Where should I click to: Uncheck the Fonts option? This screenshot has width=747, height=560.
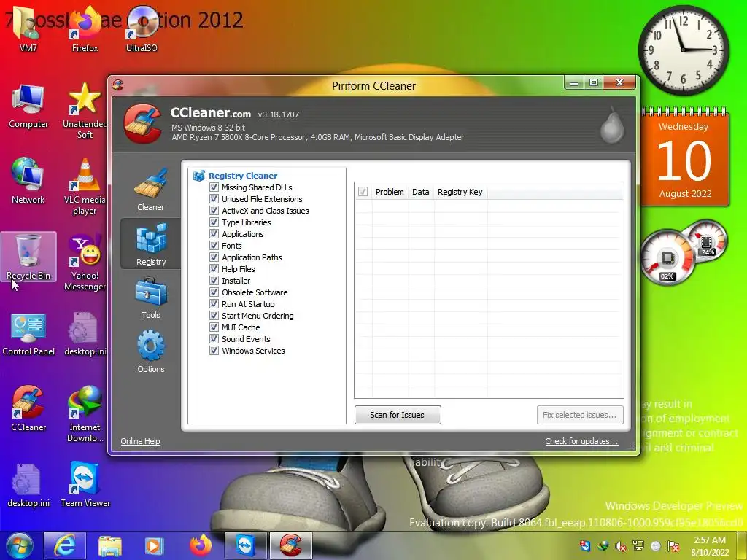point(214,245)
